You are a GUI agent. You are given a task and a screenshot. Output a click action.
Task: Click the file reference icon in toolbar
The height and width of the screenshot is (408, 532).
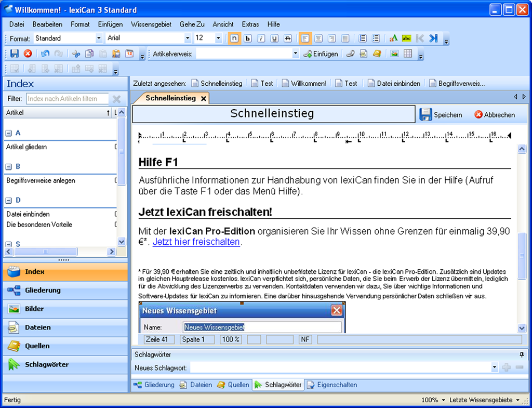coord(364,54)
